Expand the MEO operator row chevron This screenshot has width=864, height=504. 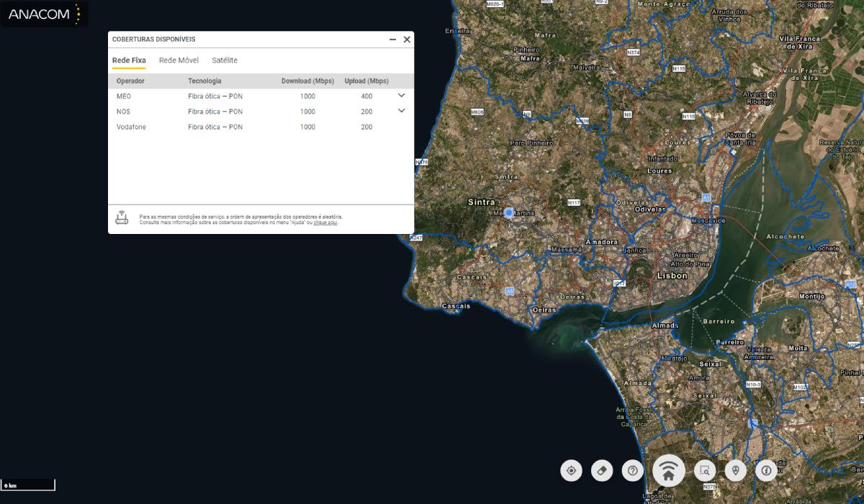tap(402, 95)
